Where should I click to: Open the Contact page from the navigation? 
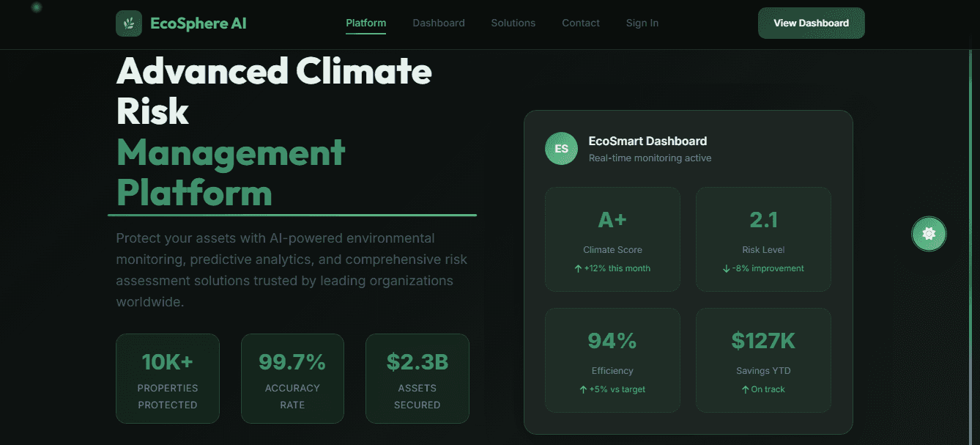581,23
